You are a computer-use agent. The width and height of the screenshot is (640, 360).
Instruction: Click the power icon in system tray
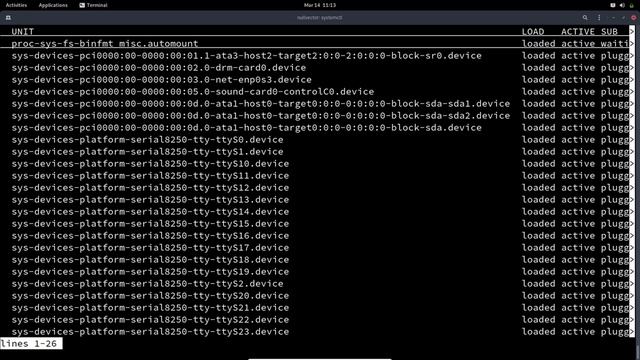(x=631, y=5)
